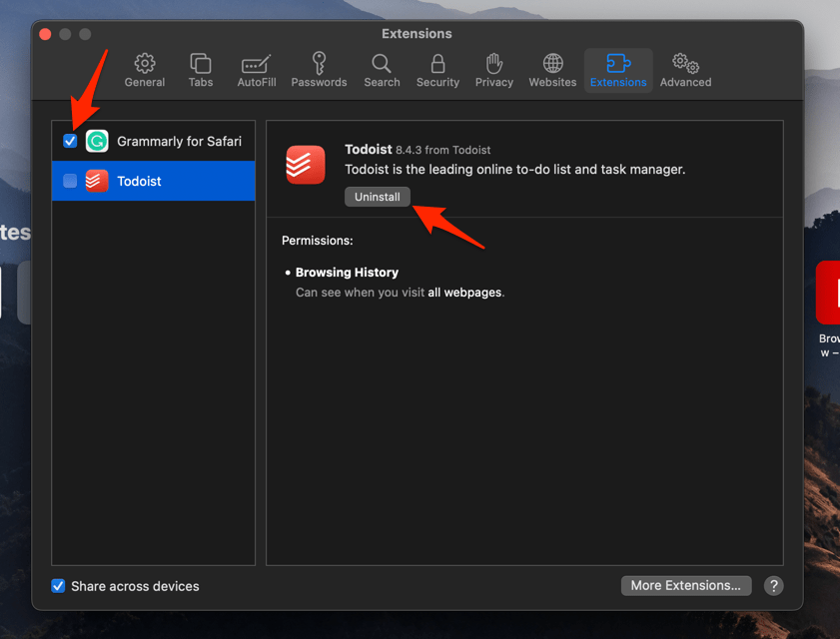The width and height of the screenshot is (840, 639).
Task: Open Websites globe settings
Action: (552, 71)
